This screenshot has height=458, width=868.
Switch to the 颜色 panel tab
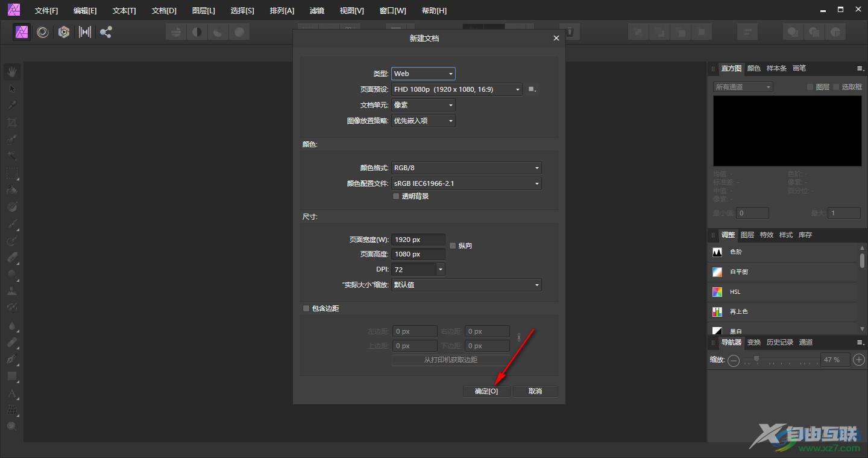[754, 68]
